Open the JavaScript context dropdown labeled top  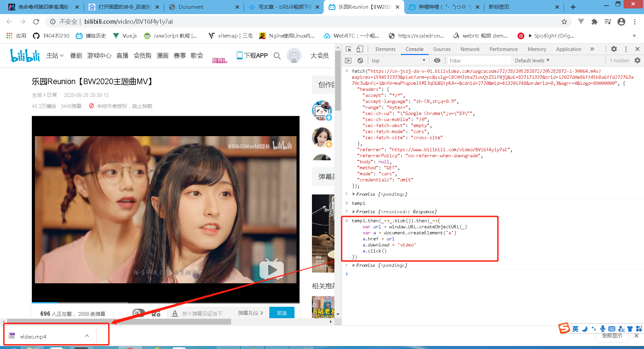398,61
